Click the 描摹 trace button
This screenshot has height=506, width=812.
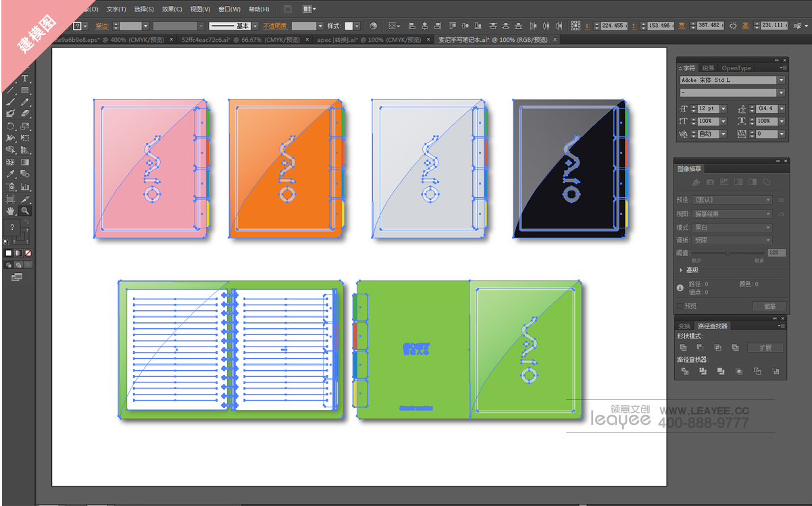pyautogui.click(x=769, y=306)
